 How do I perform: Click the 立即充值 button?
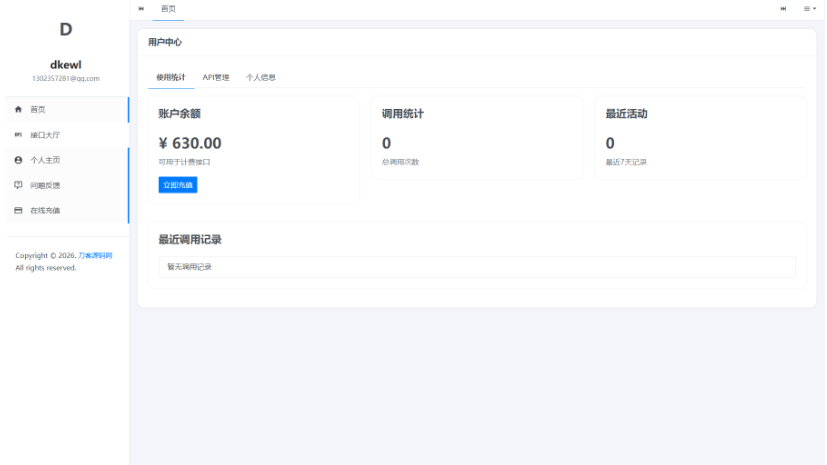click(x=178, y=185)
